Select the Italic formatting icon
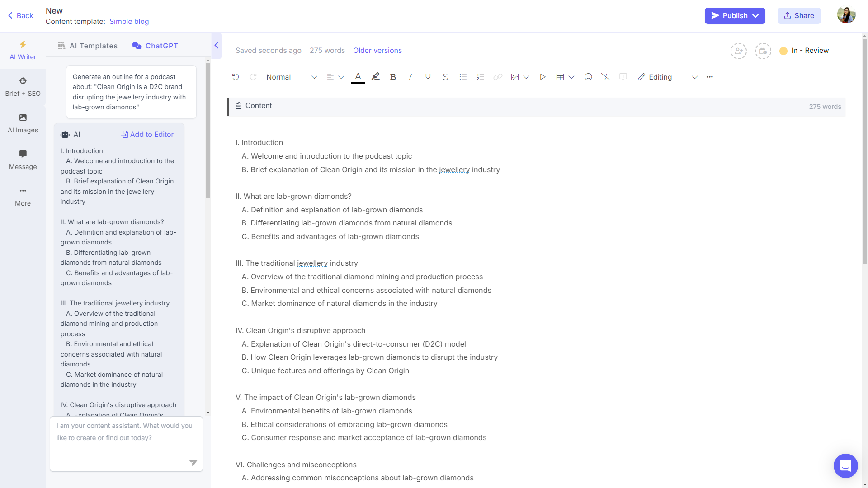Image resolution: width=868 pixels, height=488 pixels. tap(411, 77)
